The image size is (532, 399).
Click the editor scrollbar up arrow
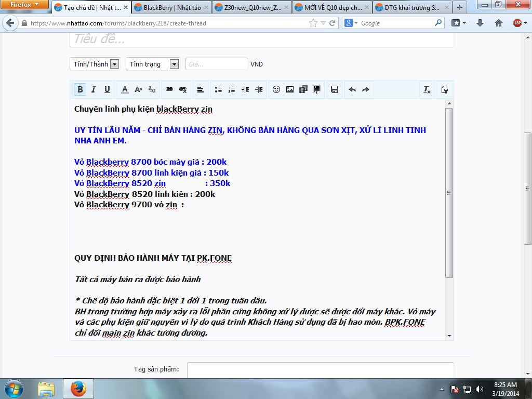pyautogui.click(x=449, y=103)
